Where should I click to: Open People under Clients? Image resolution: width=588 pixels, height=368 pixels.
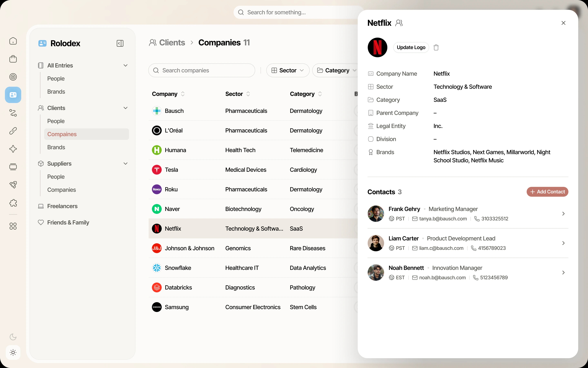56,121
